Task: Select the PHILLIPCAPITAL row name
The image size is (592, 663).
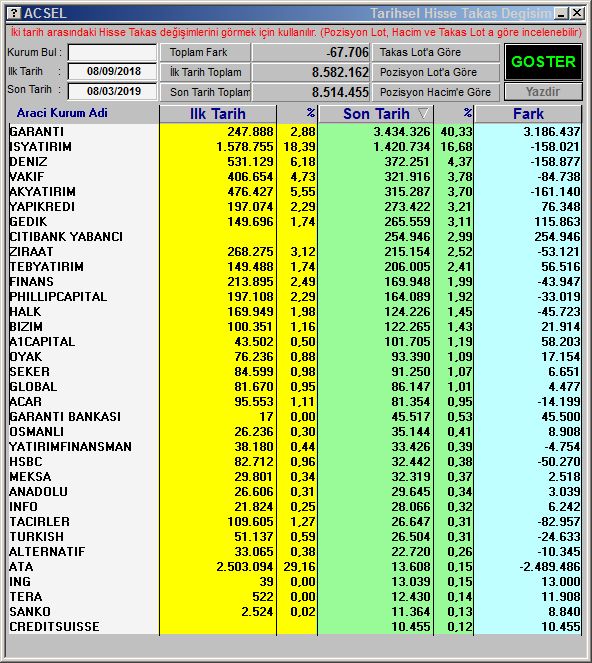Action: point(58,297)
